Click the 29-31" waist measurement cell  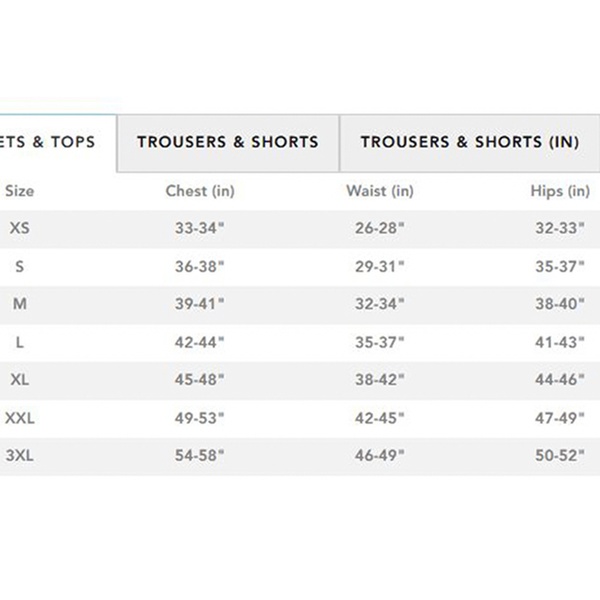click(380, 267)
